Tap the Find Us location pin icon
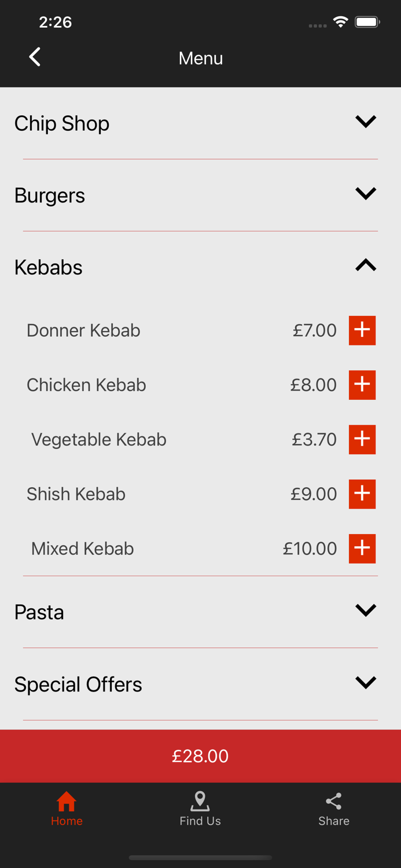Screen dimensions: 401x868 [200, 800]
